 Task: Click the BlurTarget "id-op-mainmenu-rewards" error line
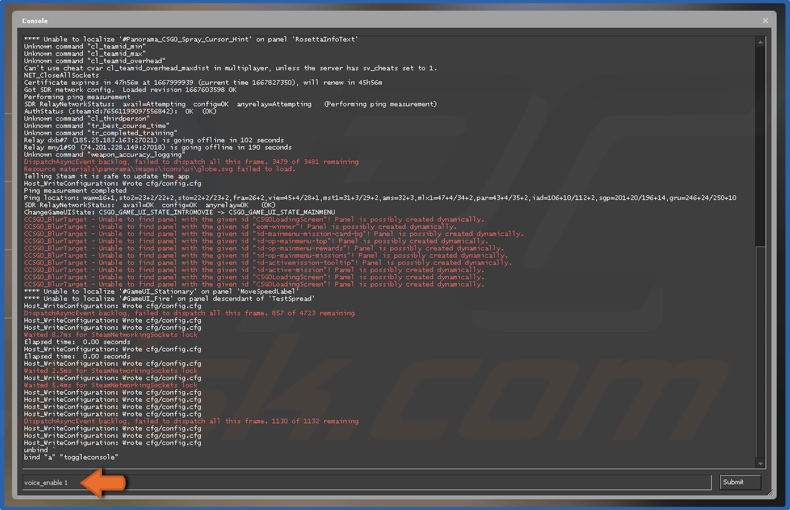[x=264, y=248]
